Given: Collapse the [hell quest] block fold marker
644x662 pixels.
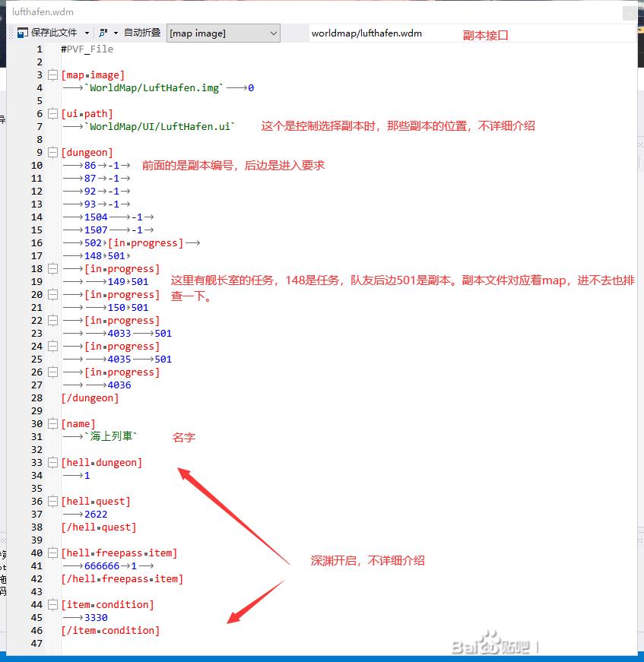Looking at the screenshot, I should [x=52, y=502].
